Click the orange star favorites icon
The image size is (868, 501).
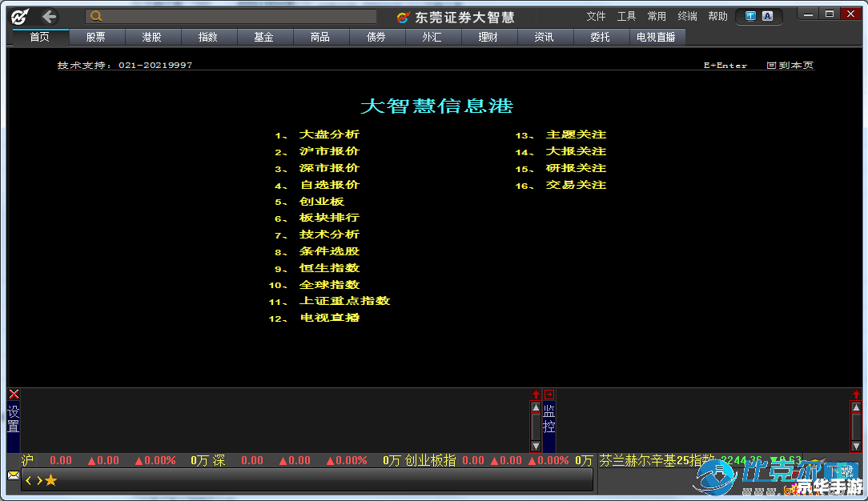coord(51,480)
